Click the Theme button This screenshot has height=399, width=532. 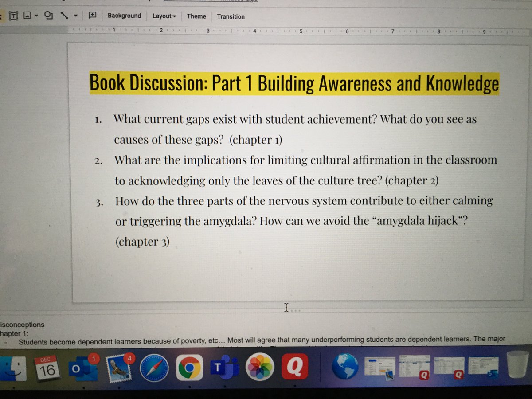pyautogui.click(x=196, y=16)
